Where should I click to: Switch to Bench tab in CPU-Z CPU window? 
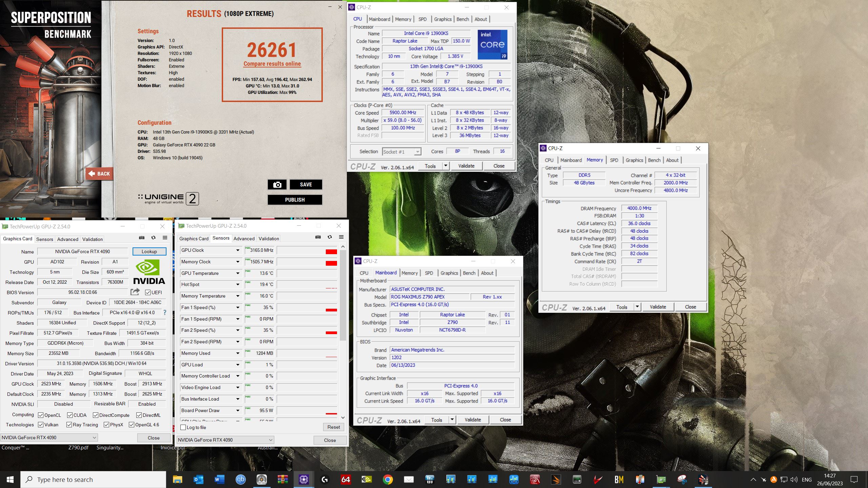(x=462, y=19)
